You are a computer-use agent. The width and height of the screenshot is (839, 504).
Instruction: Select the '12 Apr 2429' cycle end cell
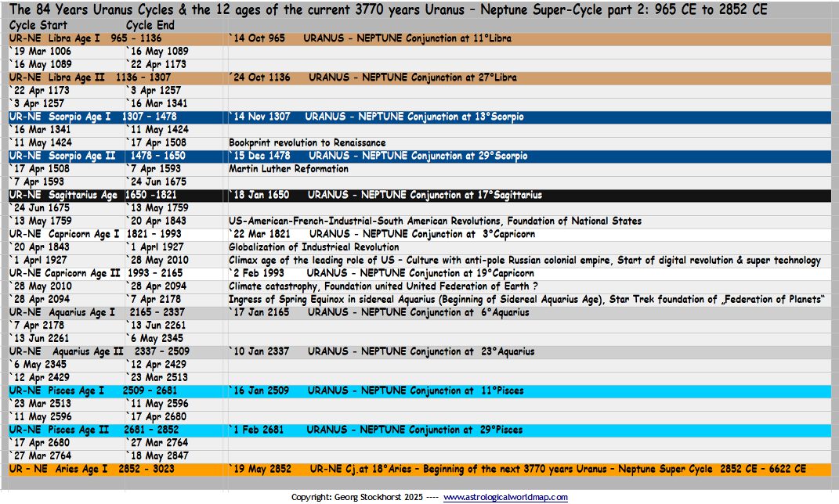[x=156, y=365]
